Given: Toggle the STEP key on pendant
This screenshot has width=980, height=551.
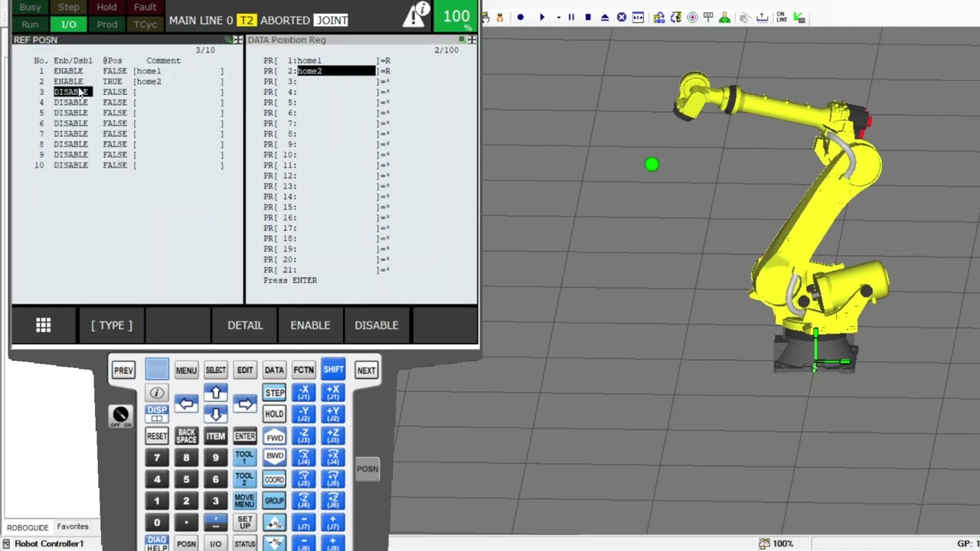Looking at the screenshot, I should (274, 393).
